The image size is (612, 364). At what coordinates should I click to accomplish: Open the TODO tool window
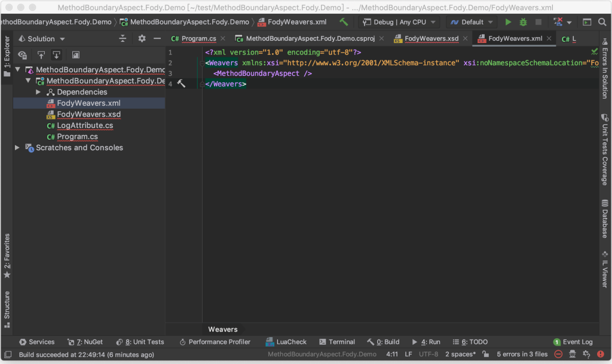[x=470, y=342]
